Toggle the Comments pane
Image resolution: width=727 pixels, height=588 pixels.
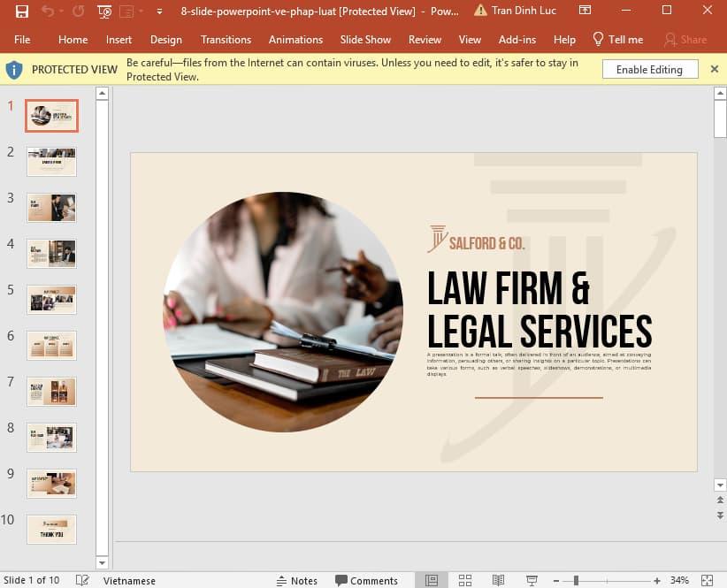367,580
